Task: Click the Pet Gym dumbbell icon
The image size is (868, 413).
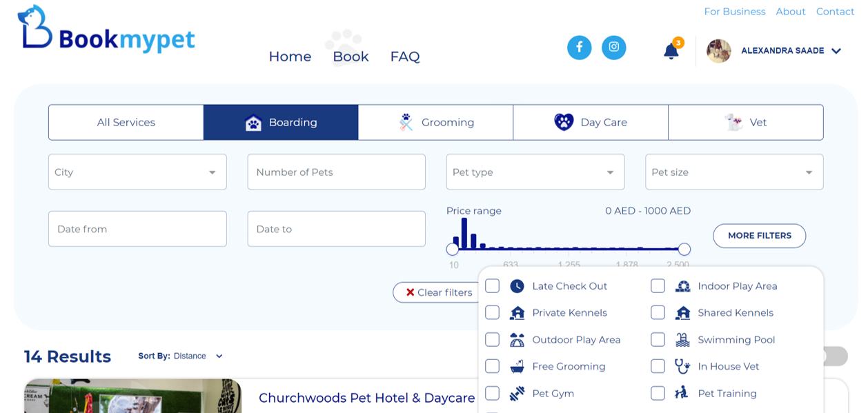Action: 517,394
